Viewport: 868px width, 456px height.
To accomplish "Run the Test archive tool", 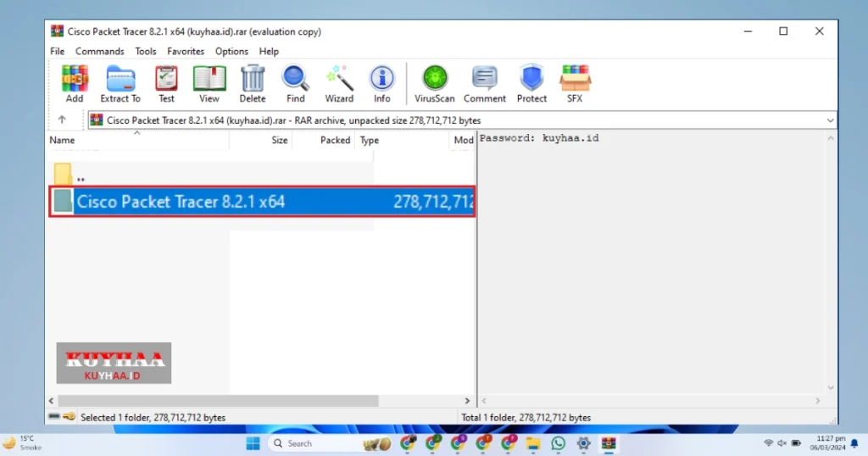I will coord(166,84).
